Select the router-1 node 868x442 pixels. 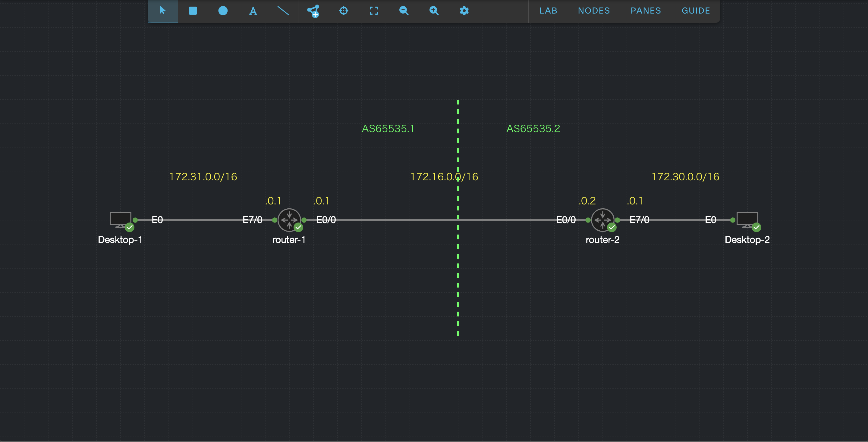click(x=289, y=220)
